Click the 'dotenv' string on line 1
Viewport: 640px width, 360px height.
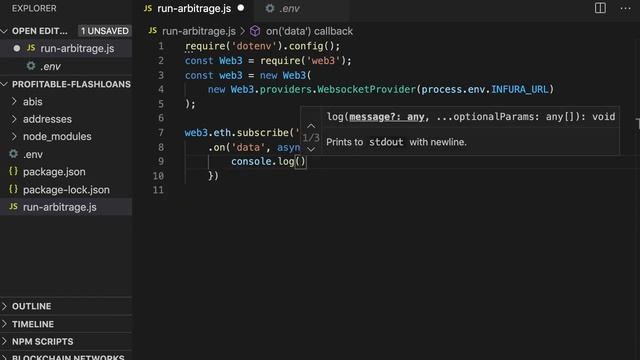click(x=254, y=46)
